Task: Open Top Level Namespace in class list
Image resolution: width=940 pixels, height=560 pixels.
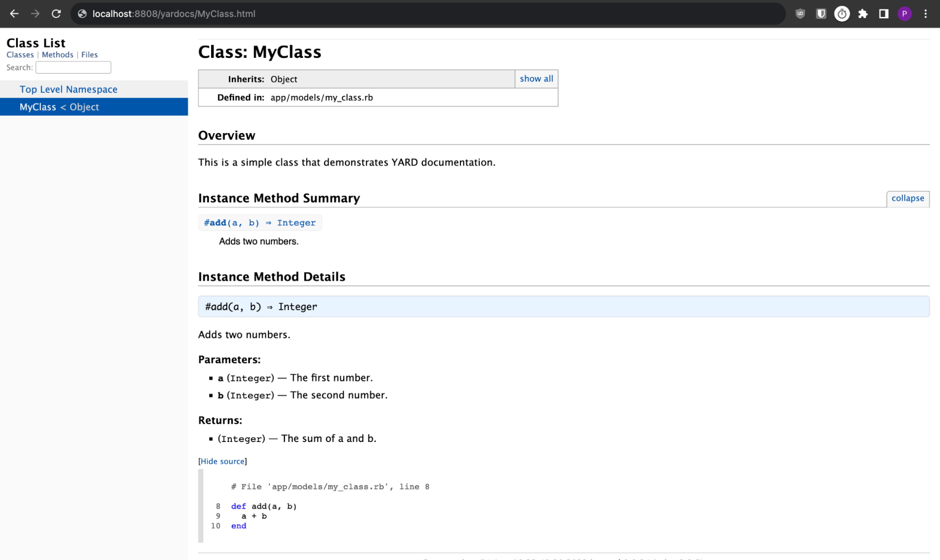Action: tap(68, 89)
